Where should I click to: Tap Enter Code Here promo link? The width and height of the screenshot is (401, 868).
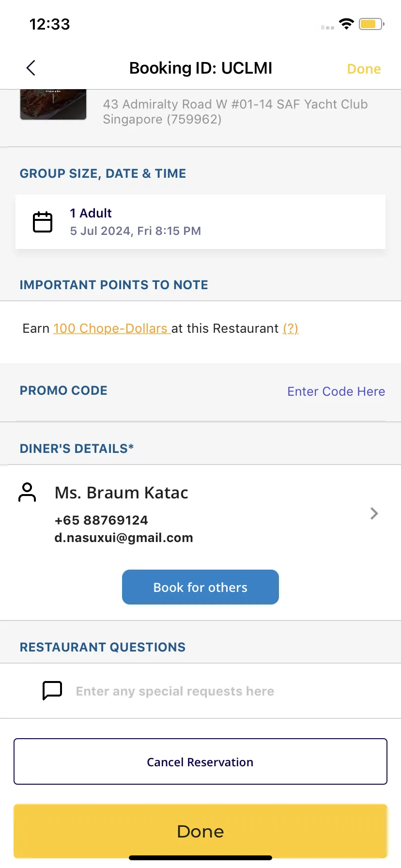point(336,391)
